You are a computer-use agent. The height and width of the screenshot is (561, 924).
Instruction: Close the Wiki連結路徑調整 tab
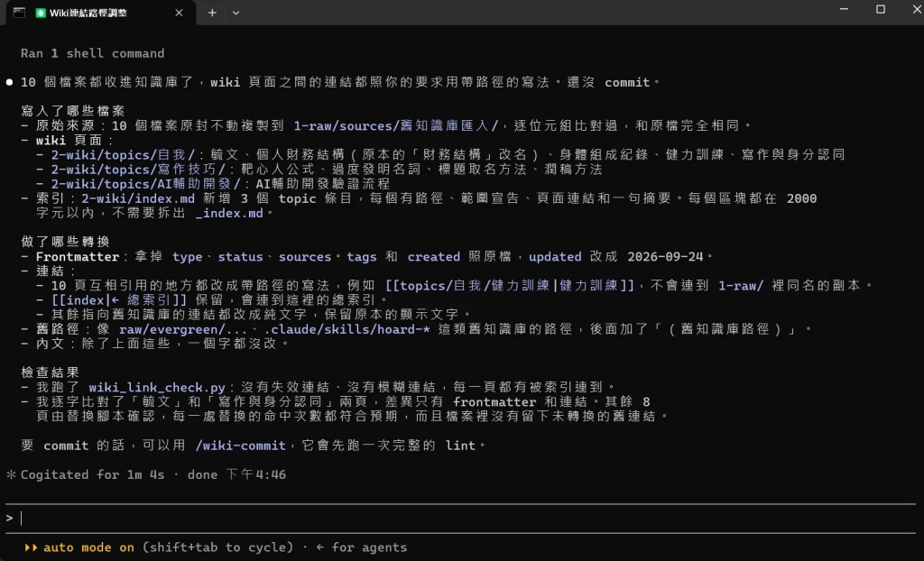click(x=180, y=13)
